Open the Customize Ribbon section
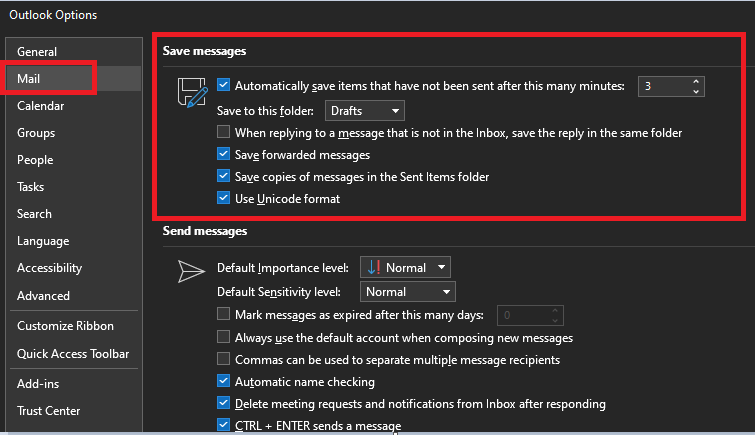This screenshot has width=755, height=435. point(65,326)
